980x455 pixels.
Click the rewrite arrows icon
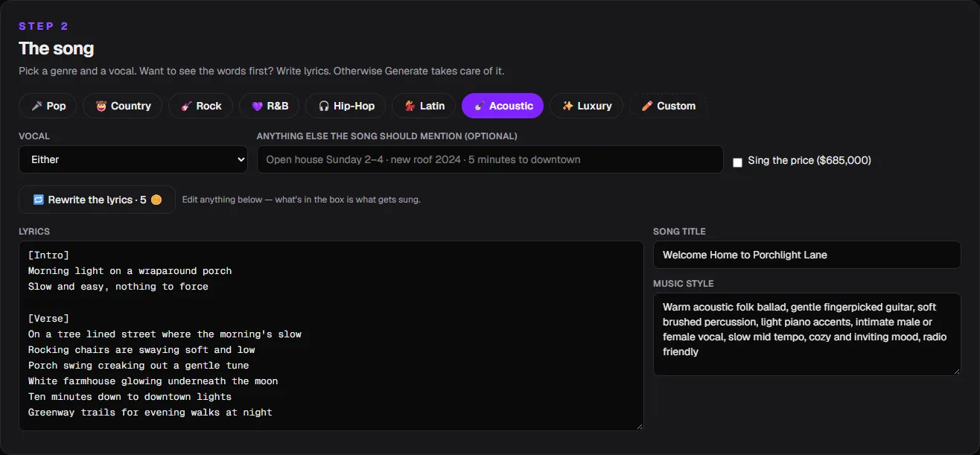(39, 200)
